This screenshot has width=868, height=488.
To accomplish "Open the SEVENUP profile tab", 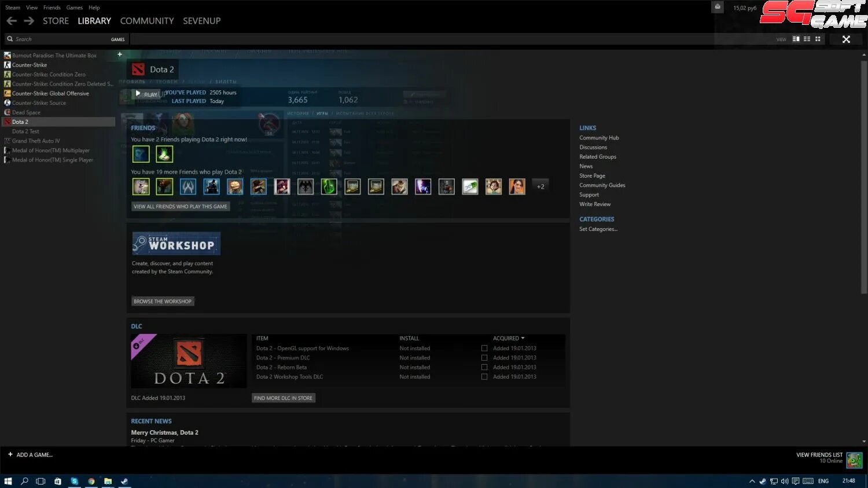I will click(201, 21).
